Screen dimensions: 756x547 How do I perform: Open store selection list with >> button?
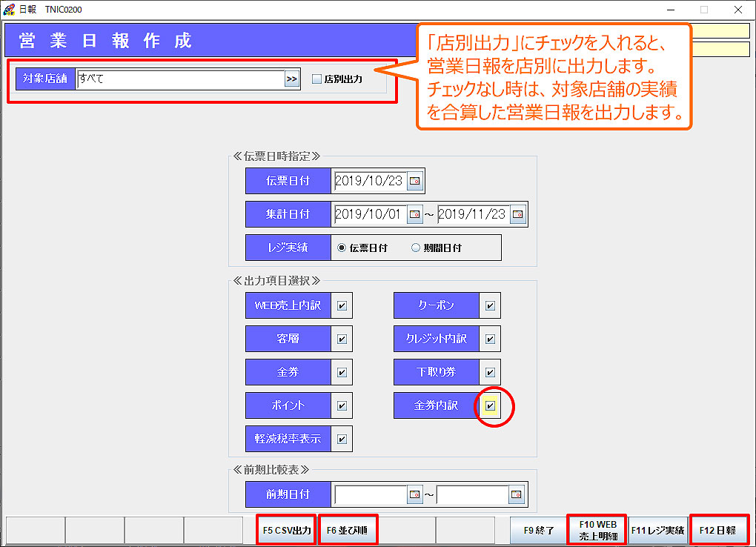pyautogui.click(x=292, y=79)
